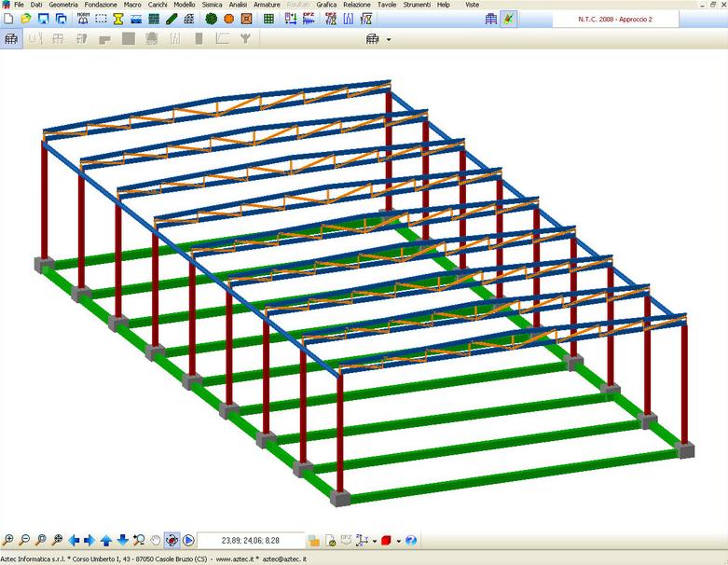
Task: Open the Sismica menu
Action: [x=212, y=5]
